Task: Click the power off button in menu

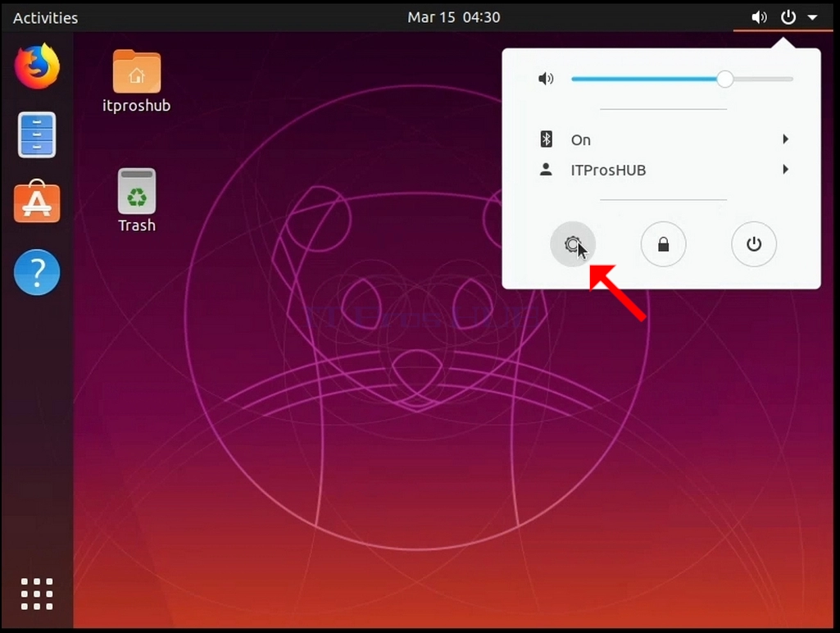Action: [x=754, y=244]
